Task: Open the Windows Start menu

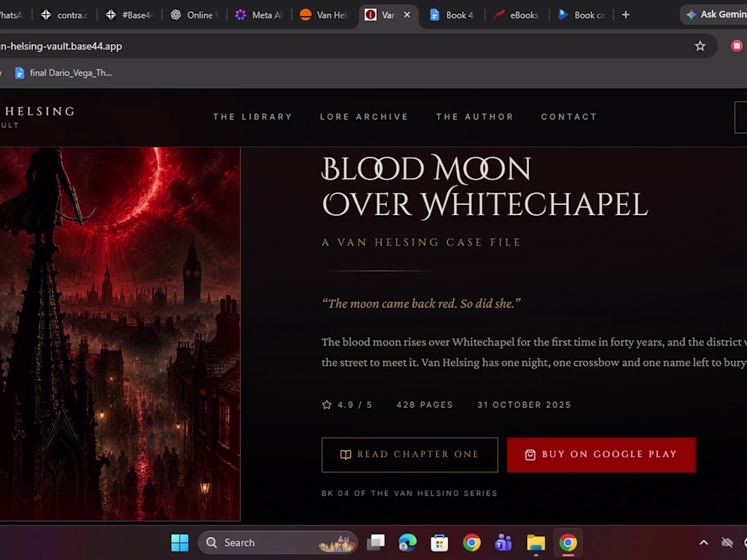Action: (179, 542)
